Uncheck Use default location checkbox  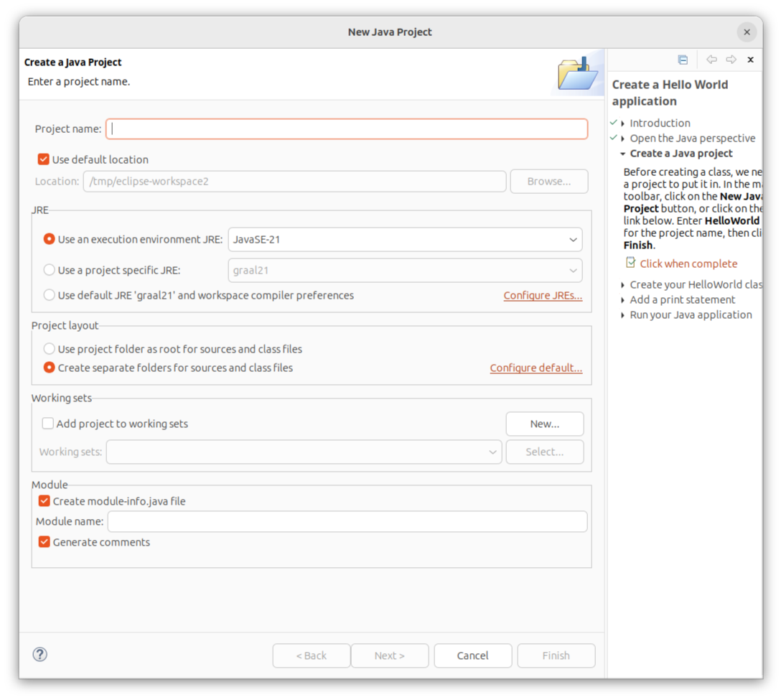pyautogui.click(x=44, y=159)
